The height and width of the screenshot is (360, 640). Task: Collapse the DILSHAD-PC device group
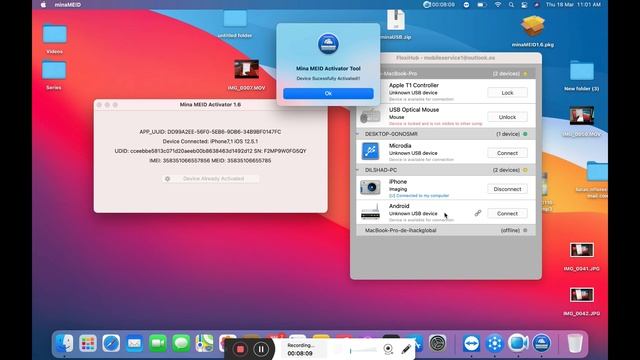pyautogui.click(x=358, y=170)
